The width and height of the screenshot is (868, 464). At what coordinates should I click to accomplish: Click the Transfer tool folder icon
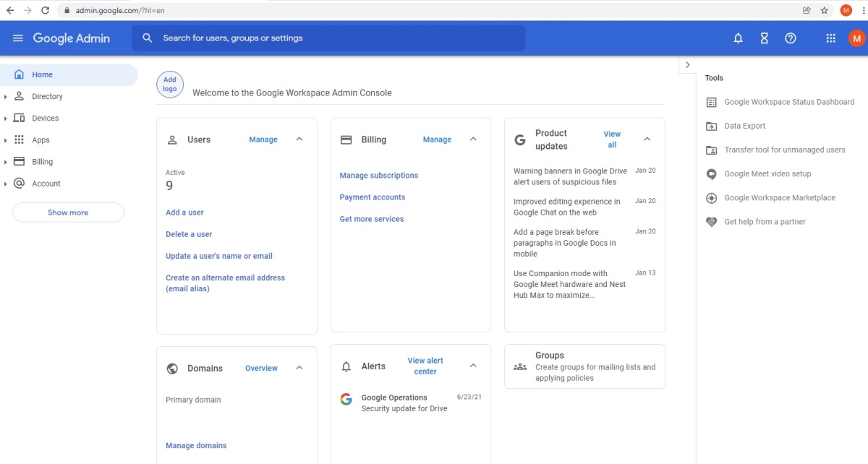[x=711, y=150]
